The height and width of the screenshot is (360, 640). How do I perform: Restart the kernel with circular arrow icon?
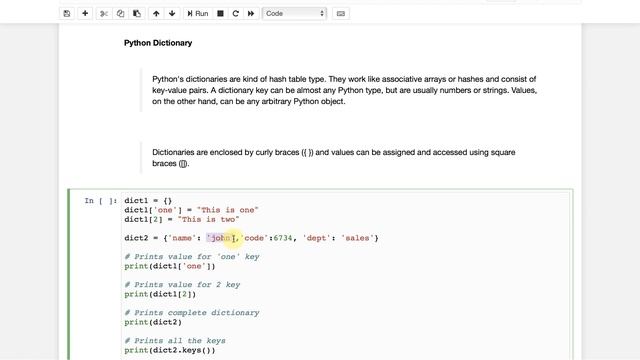pyautogui.click(x=236, y=13)
